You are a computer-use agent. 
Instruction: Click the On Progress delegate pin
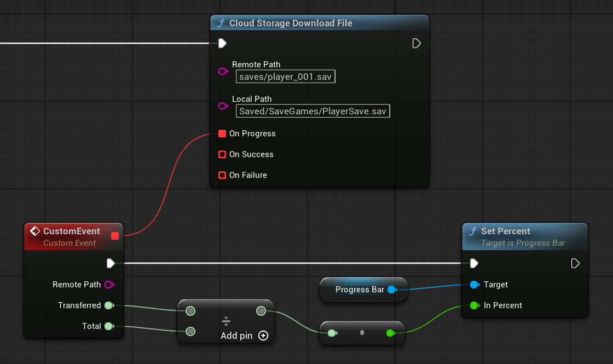point(222,134)
